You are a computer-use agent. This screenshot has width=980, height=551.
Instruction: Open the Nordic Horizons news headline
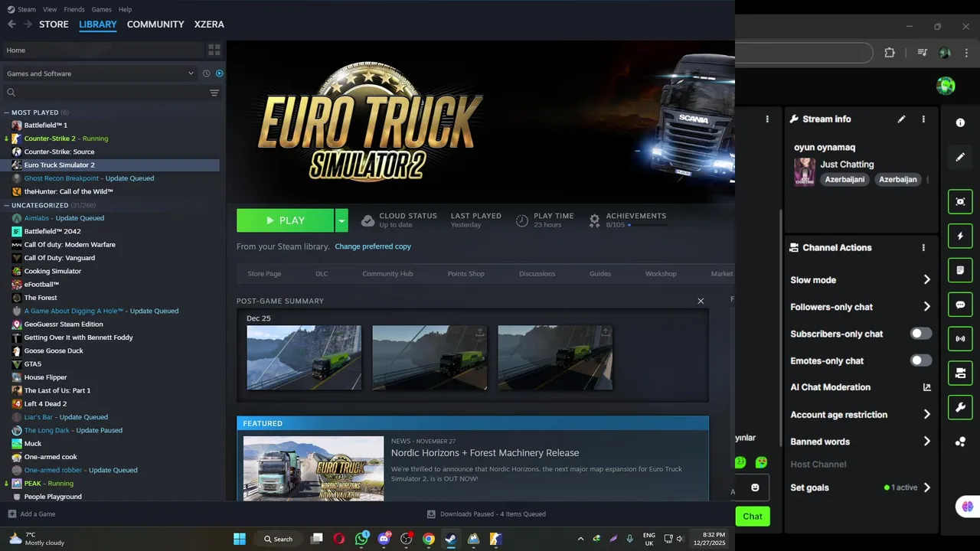pyautogui.click(x=485, y=453)
